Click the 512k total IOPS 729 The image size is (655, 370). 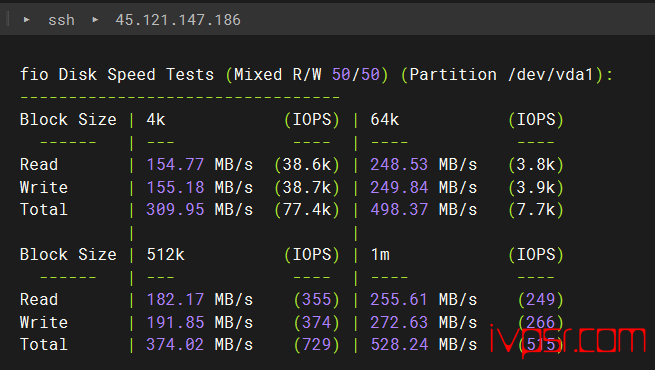(x=317, y=345)
